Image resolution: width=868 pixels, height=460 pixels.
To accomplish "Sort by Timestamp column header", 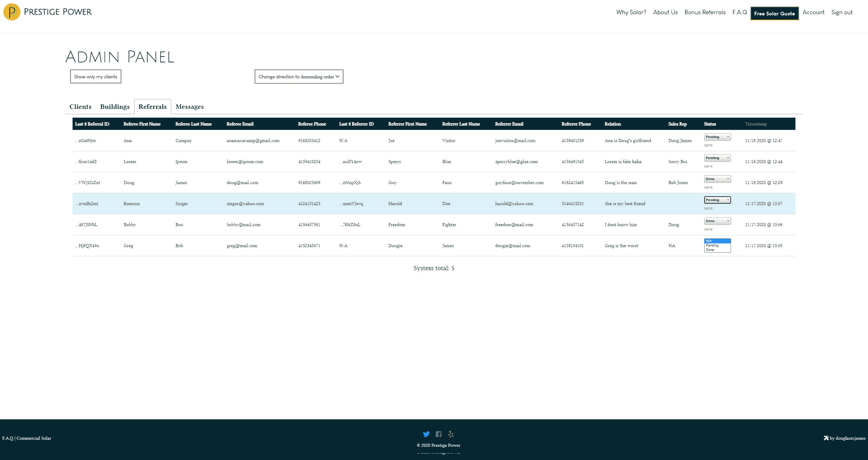I will point(756,124).
